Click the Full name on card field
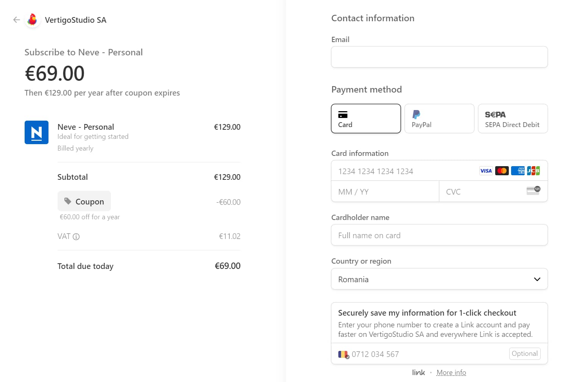This screenshot has height=382, width=588. (439, 235)
